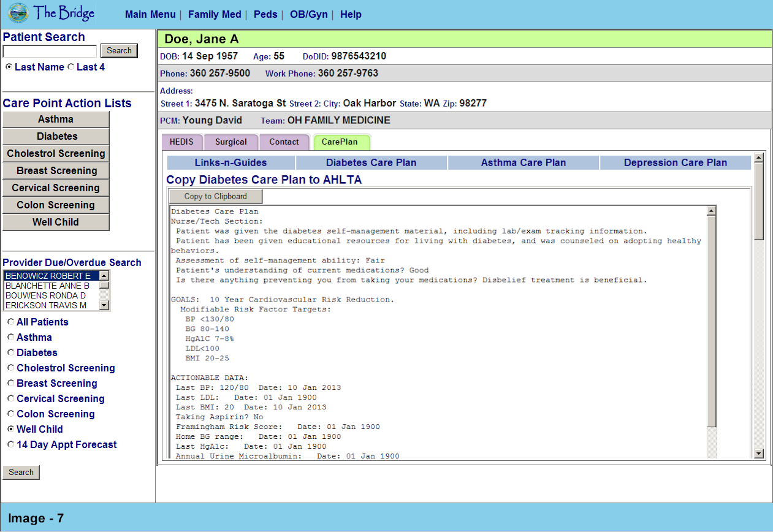Image resolution: width=773 pixels, height=532 pixels.
Task: Open the Asthma Care Plan section
Action: 524,162
